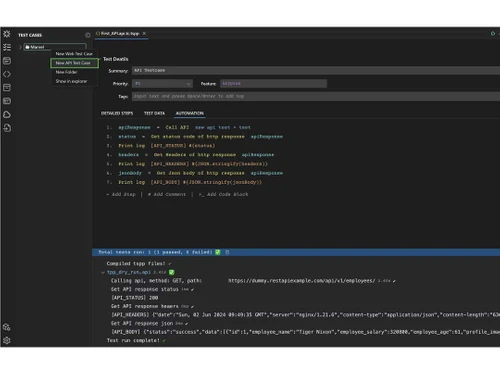This screenshot has width=500, height=375.
Task: Switch to the DETAILED STEPS tab
Action: coord(117,113)
